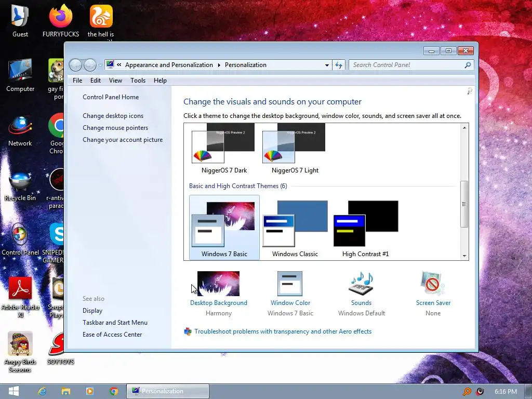Click Change your account picture link
Viewport: 532px width, 399px height.
point(123,139)
